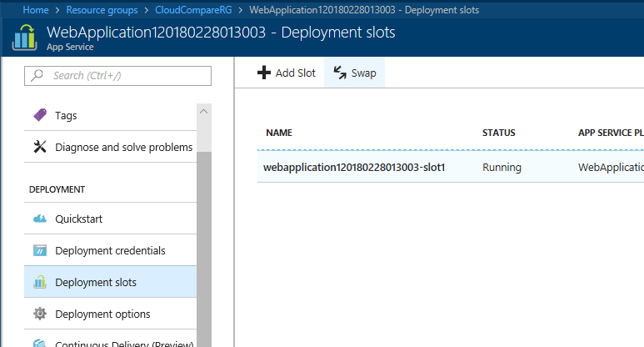
Task: Open the Quickstart menu item
Action: pos(111,219)
